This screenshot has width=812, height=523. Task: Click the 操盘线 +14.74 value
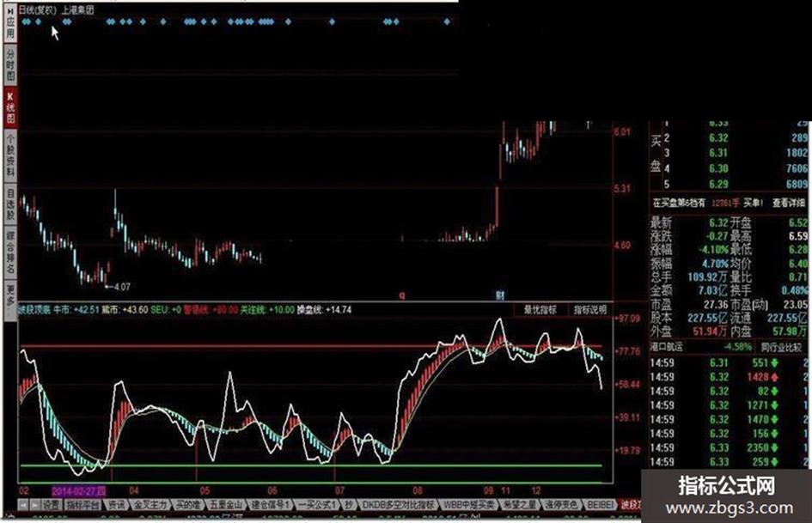(324, 310)
